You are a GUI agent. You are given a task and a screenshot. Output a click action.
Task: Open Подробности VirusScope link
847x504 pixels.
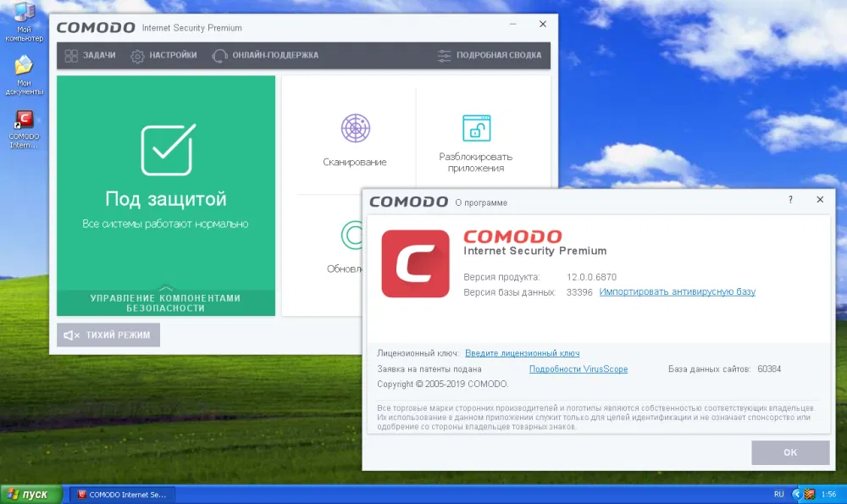tap(579, 369)
